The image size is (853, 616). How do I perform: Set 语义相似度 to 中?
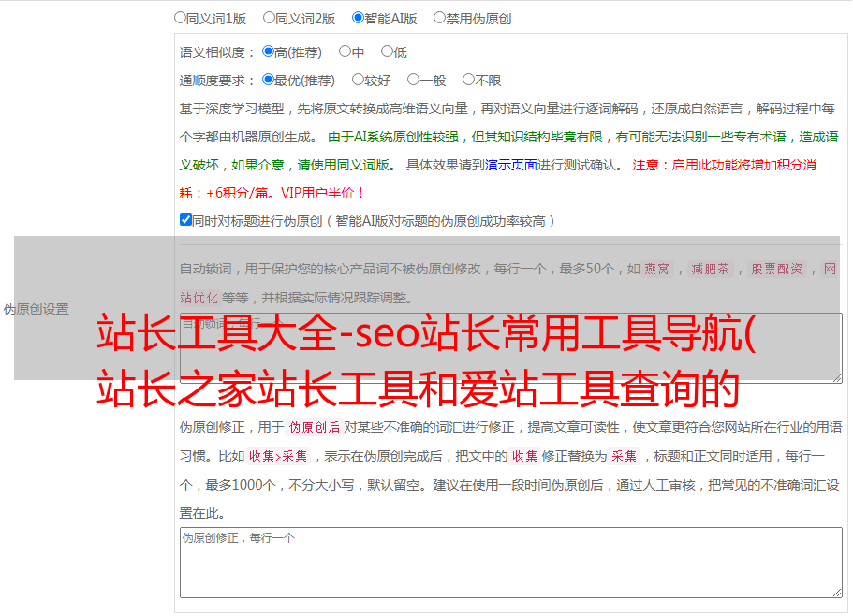click(345, 51)
